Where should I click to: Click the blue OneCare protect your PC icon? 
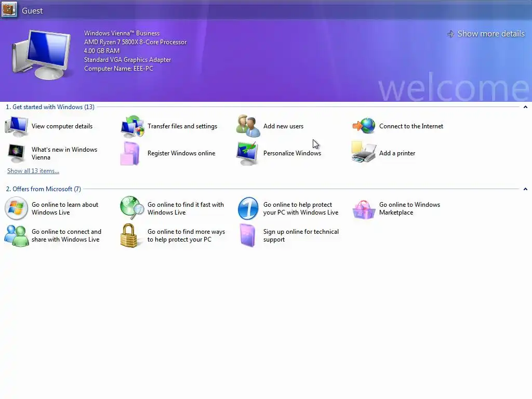tap(248, 208)
